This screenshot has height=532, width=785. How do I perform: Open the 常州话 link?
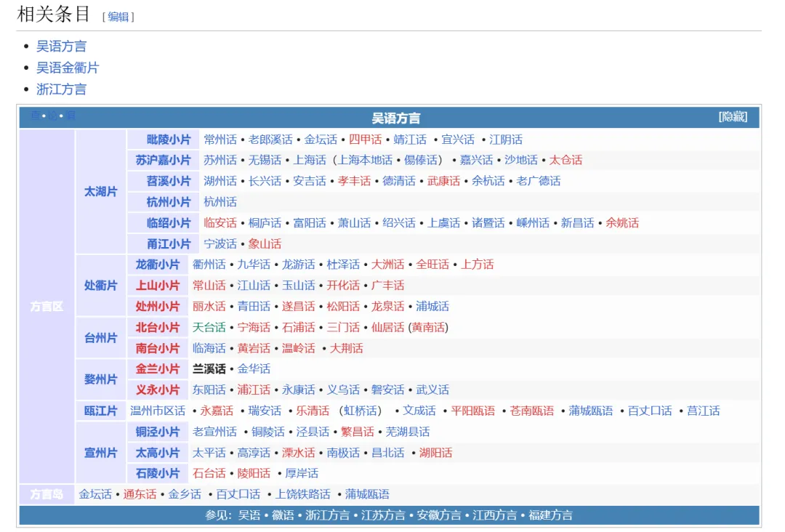tap(220, 140)
